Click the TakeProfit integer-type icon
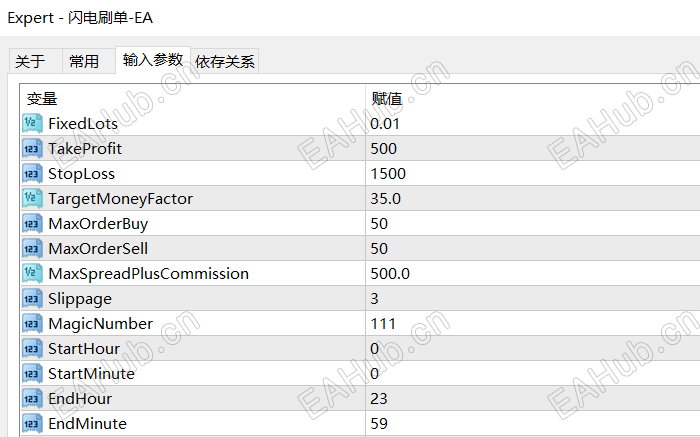Screen dimensions: 700x437 coord(31,149)
